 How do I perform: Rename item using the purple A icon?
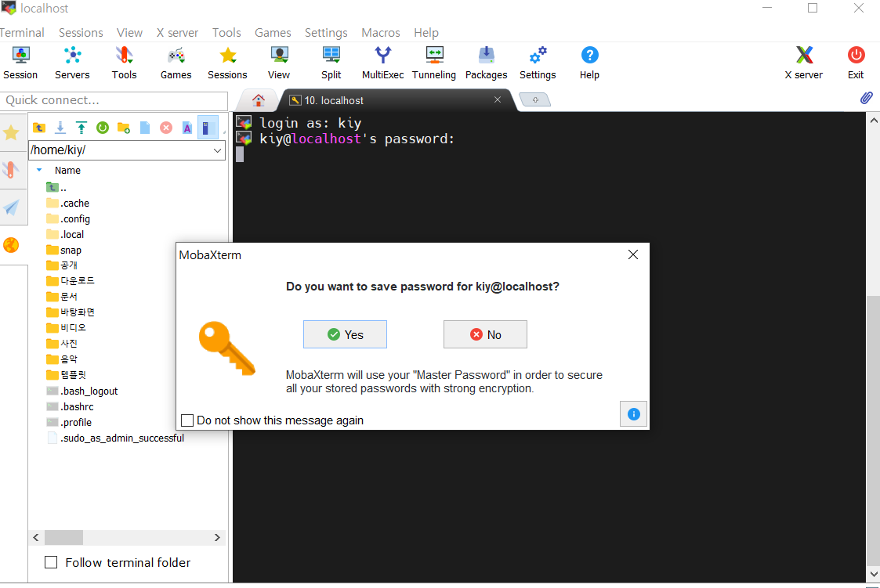187,128
